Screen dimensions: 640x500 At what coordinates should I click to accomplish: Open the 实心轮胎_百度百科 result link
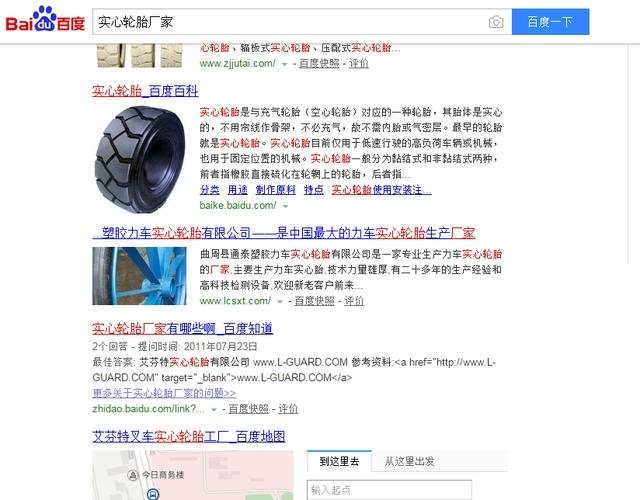[x=145, y=91]
